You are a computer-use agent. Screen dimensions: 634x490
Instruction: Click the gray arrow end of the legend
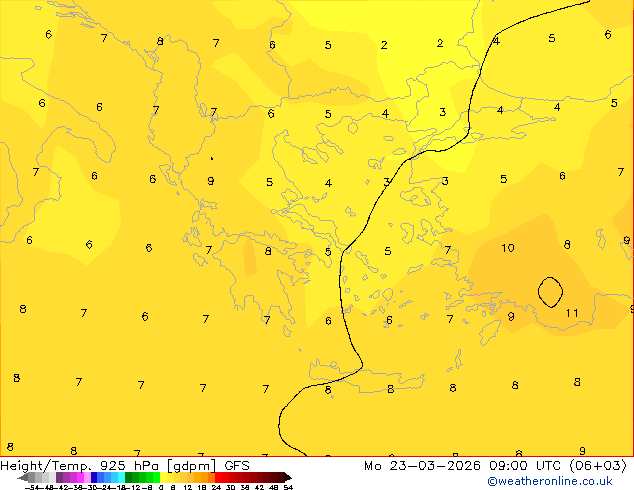(x=23, y=477)
